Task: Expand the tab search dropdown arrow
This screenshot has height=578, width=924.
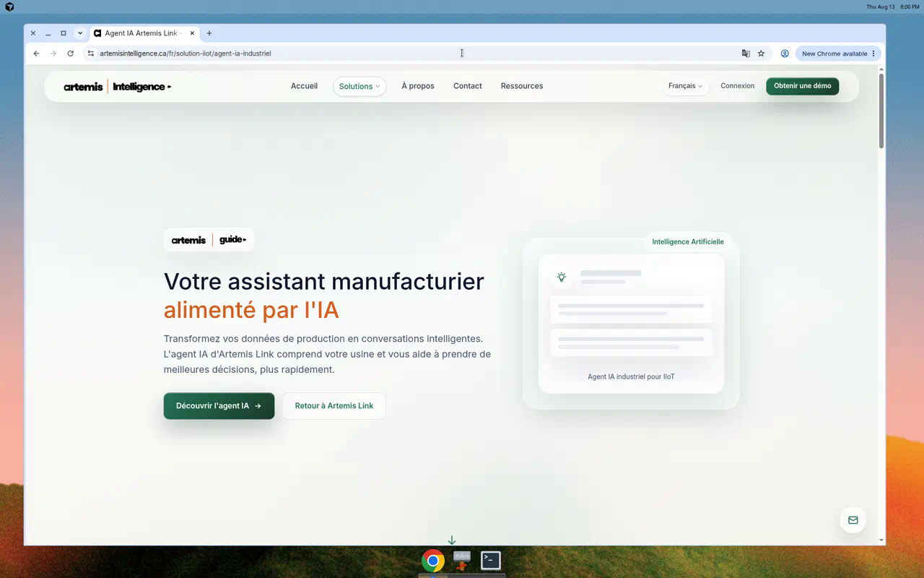Action: (x=80, y=33)
